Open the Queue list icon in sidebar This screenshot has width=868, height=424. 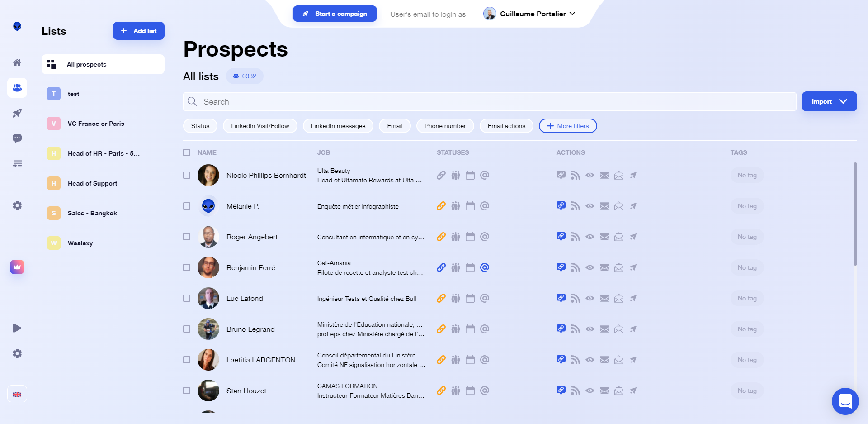coord(17,164)
